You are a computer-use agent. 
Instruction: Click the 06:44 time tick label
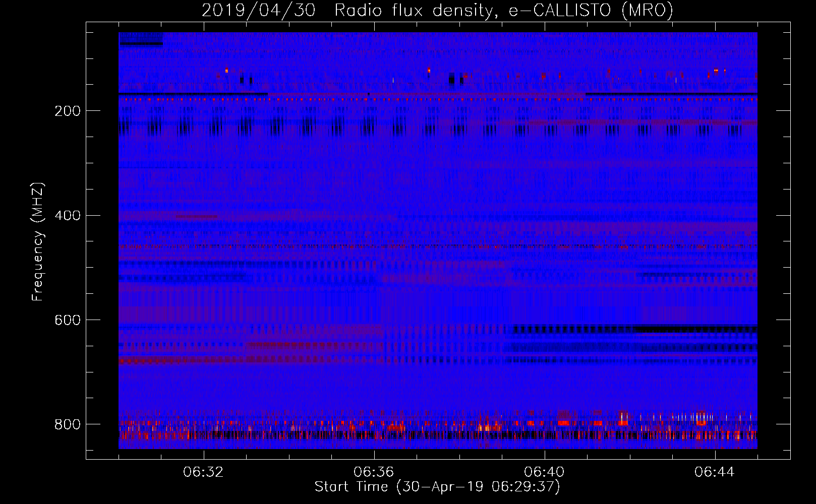(715, 472)
